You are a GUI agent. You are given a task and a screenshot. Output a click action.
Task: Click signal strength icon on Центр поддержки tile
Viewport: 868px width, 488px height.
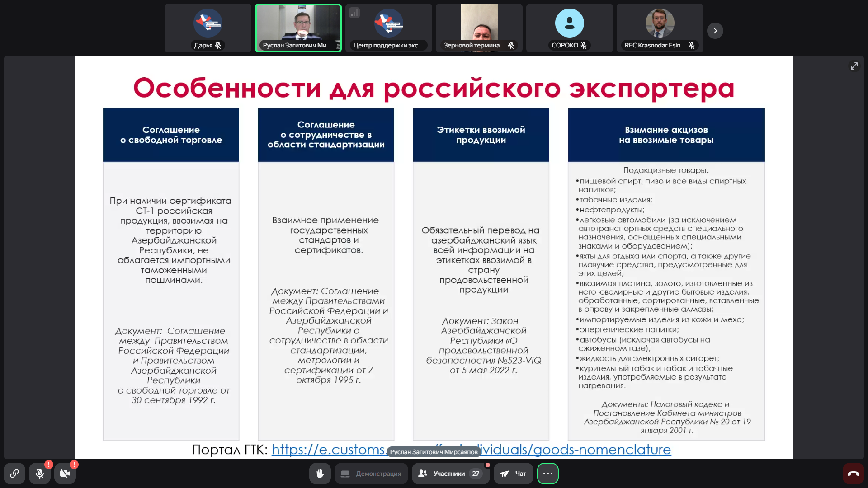click(354, 13)
